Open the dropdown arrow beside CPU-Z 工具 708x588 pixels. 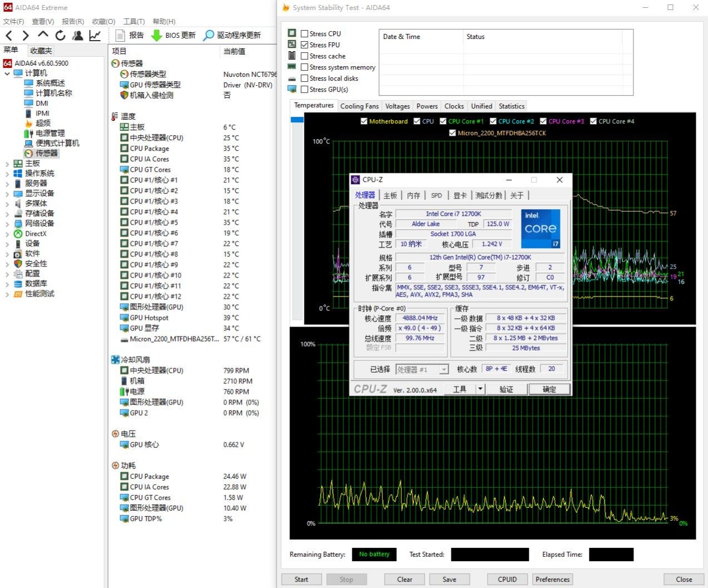click(x=480, y=389)
